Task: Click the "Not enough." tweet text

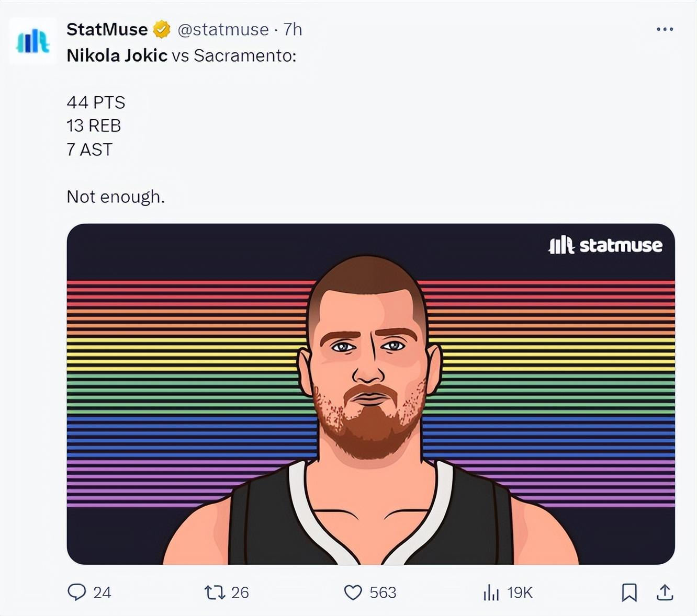Action: 116,197
